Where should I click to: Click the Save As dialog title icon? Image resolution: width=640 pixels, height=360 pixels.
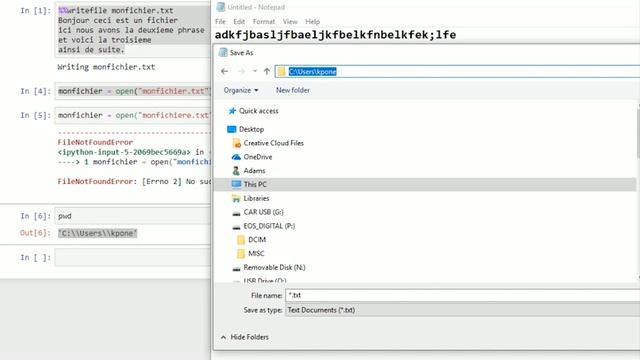[x=223, y=53]
